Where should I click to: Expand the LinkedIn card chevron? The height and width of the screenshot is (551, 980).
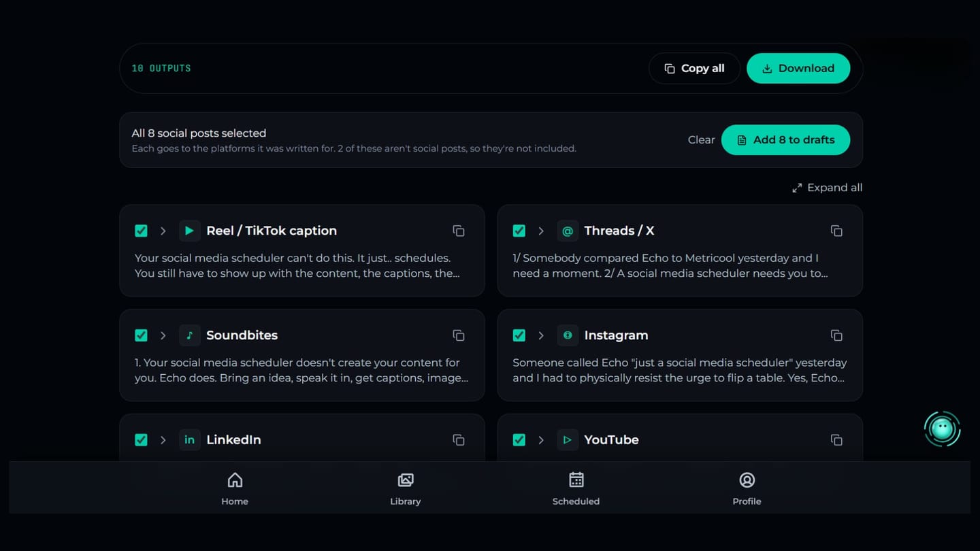(x=163, y=439)
